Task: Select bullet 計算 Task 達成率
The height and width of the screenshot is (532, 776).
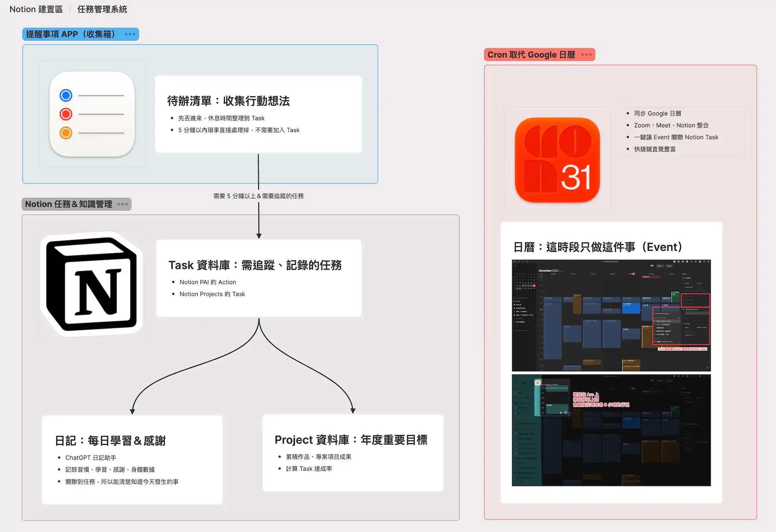Action: click(x=309, y=469)
